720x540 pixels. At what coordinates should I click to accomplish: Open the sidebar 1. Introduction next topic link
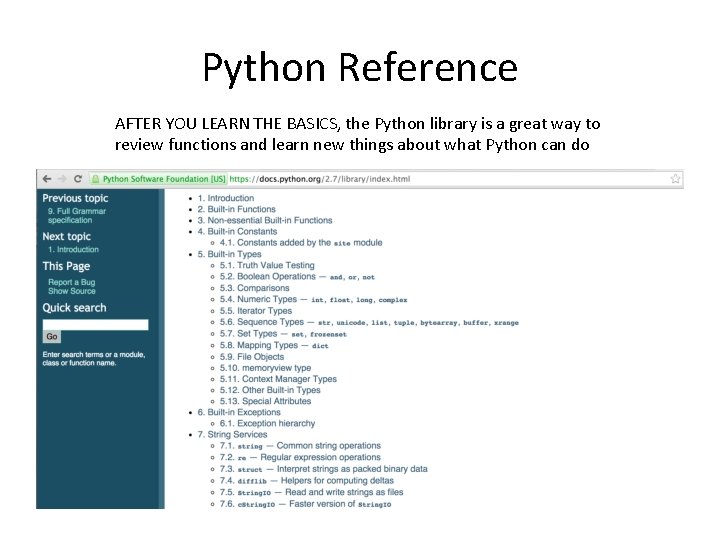(73, 249)
